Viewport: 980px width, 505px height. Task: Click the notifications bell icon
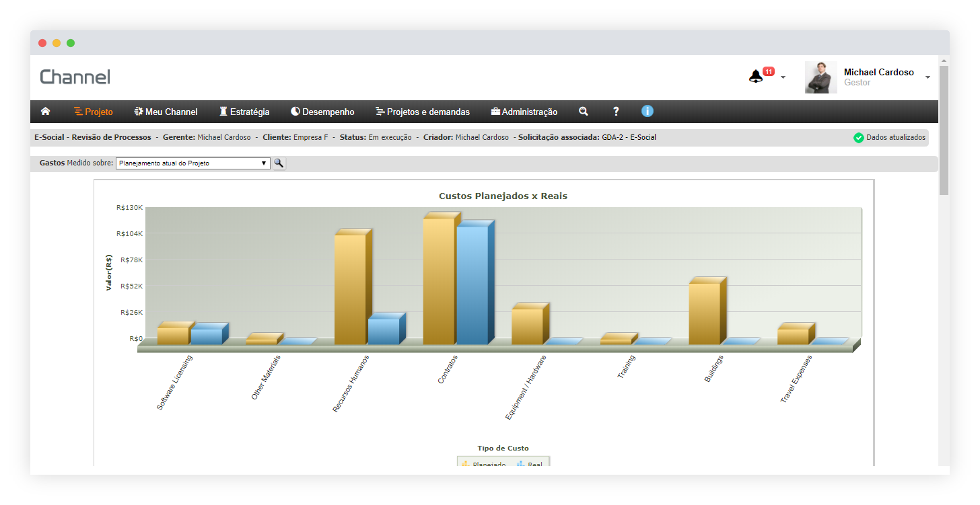[x=756, y=77]
